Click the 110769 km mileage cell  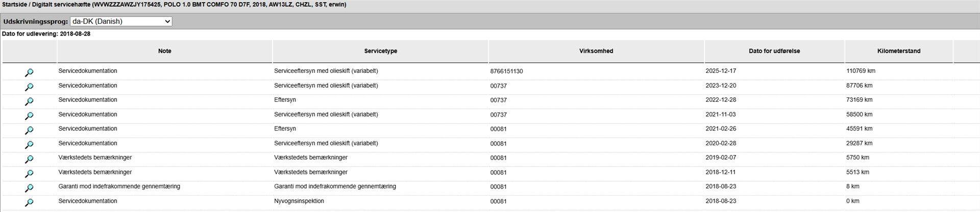pyautogui.click(x=861, y=71)
